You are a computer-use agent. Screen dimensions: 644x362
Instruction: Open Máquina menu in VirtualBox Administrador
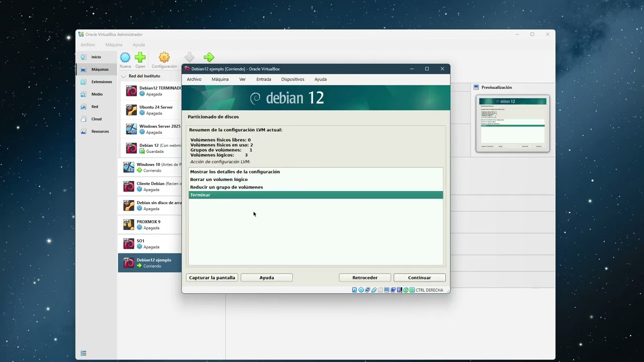coord(114,45)
